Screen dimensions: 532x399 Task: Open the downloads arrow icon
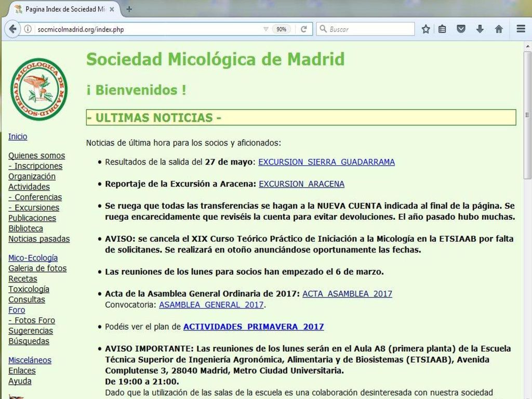point(480,29)
